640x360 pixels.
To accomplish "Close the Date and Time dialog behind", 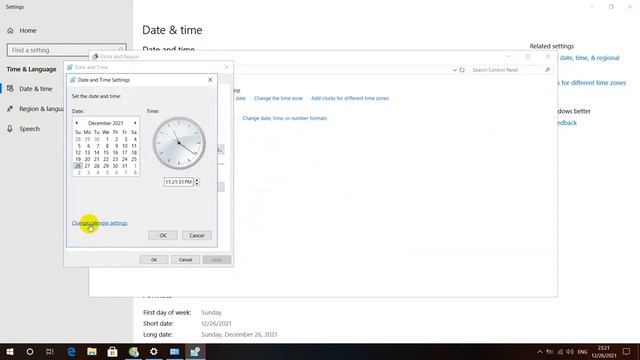I will [227, 67].
